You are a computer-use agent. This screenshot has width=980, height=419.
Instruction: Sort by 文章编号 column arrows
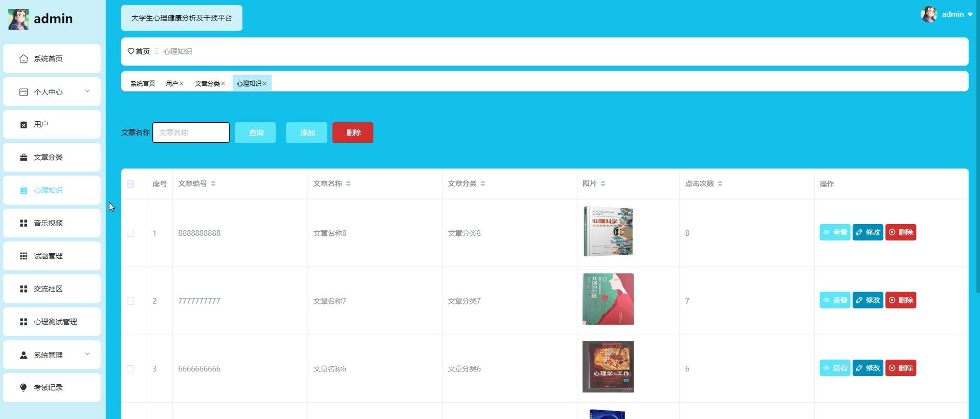coord(213,184)
